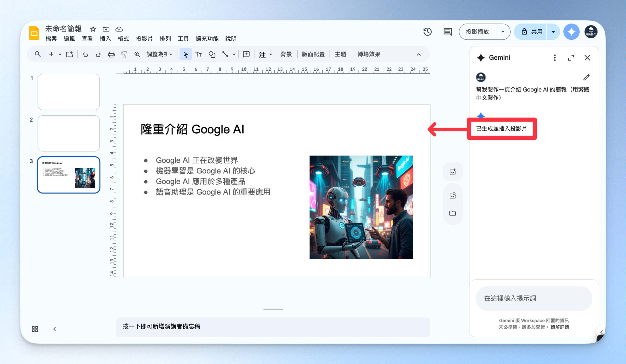This screenshot has height=364, width=626.
Task: Expand the Gemini side panel
Action: (x=571, y=58)
